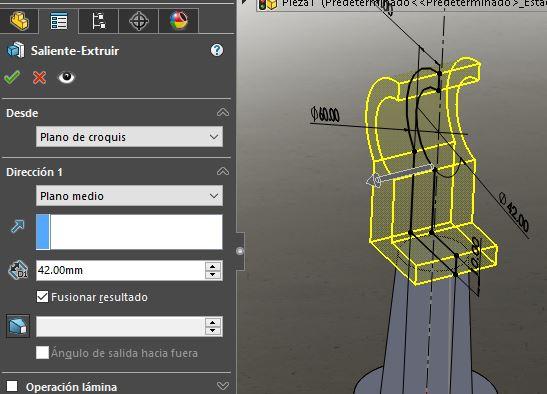Accept the extrude with green checkmark
Image resolution: width=547 pixels, height=394 pixels.
pos(12,77)
